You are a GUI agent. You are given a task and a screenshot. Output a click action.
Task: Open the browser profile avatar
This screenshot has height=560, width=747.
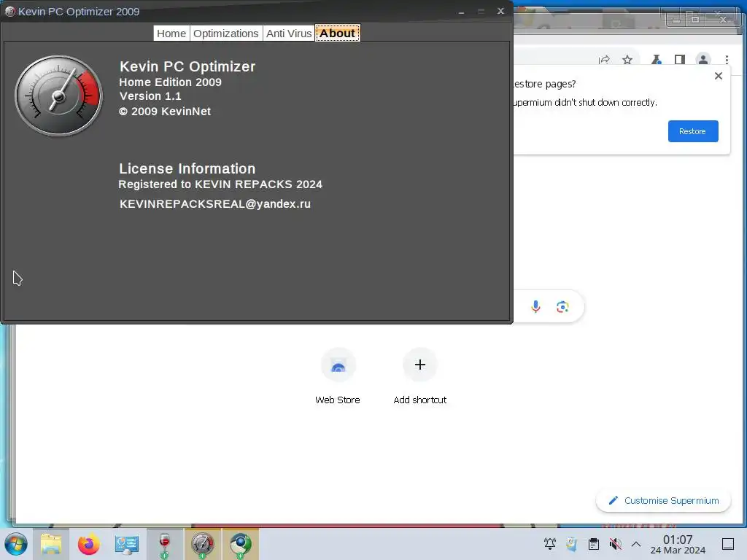703,60
